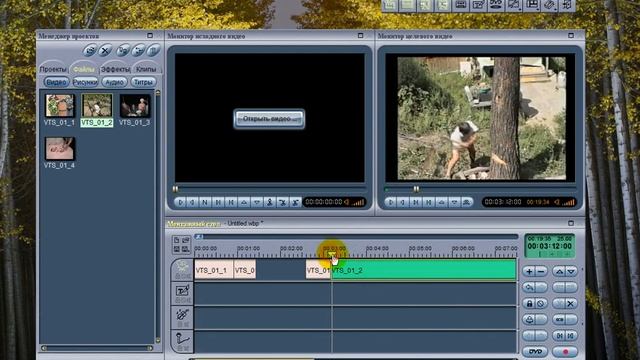Screen dimensions: 640x360
Task: Click the X delete button beside timeline
Action: tap(571, 303)
